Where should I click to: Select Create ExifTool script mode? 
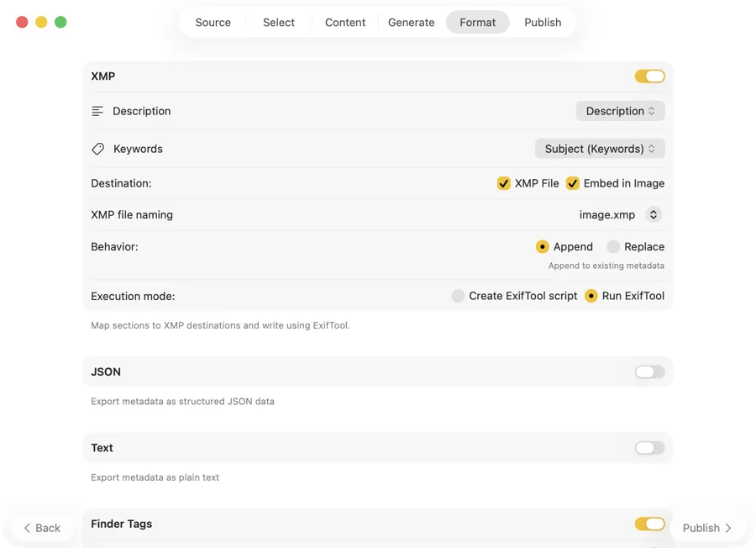pyautogui.click(x=458, y=296)
